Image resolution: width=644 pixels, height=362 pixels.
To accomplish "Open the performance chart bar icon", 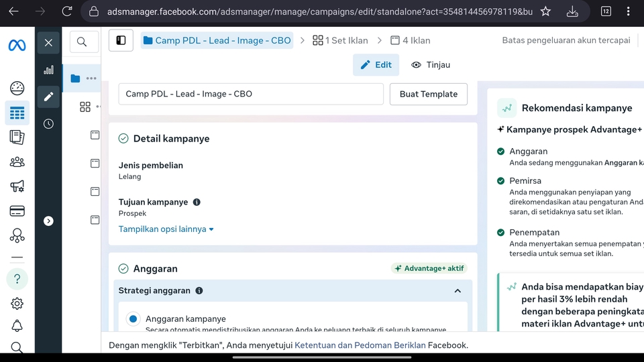I will coord(48,70).
